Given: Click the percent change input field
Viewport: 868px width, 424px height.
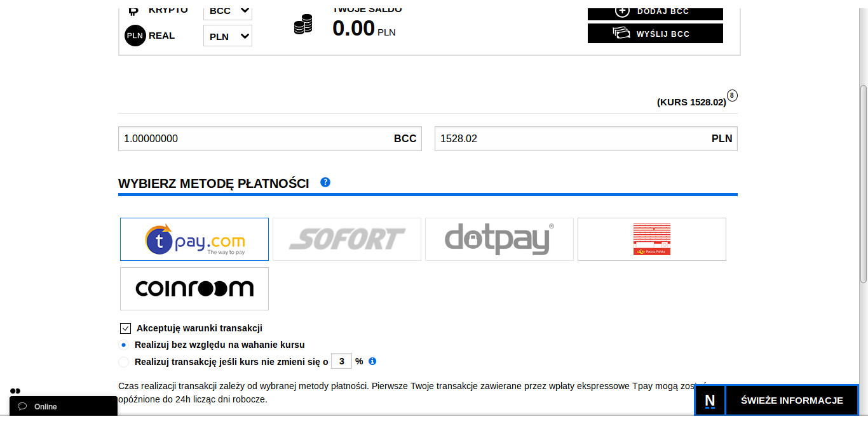Looking at the screenshot, I should (341, 361).
